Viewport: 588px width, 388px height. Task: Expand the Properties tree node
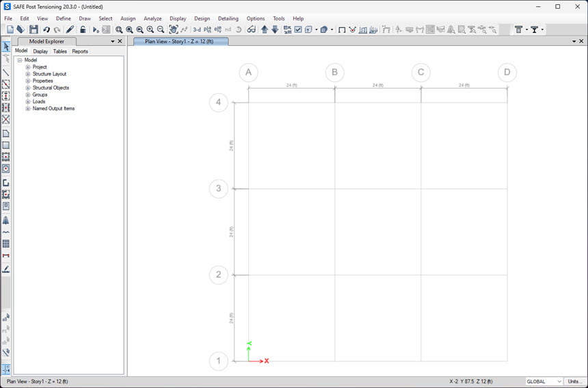pos(28,81)
